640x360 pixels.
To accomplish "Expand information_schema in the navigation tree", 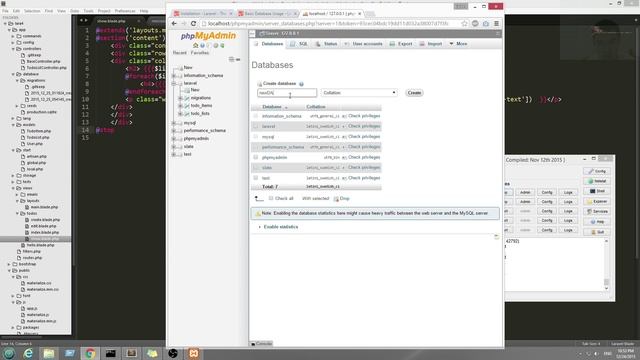I will [x=174, y=76].
